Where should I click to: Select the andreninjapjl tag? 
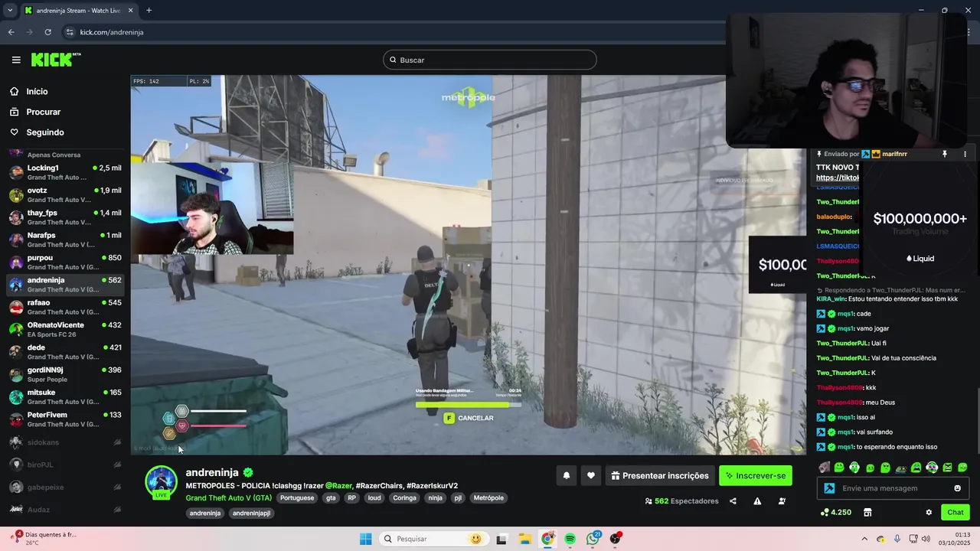(x=252, y=513)
